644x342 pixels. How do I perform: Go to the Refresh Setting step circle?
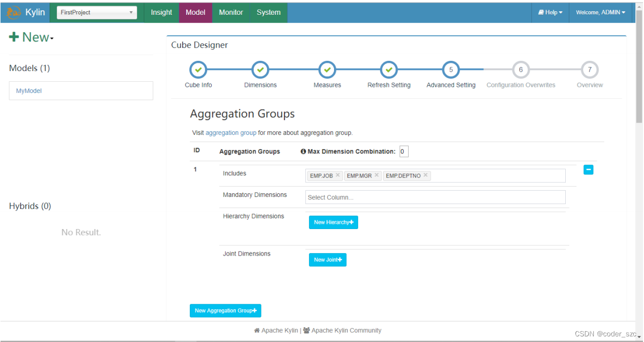click(389, 70)
